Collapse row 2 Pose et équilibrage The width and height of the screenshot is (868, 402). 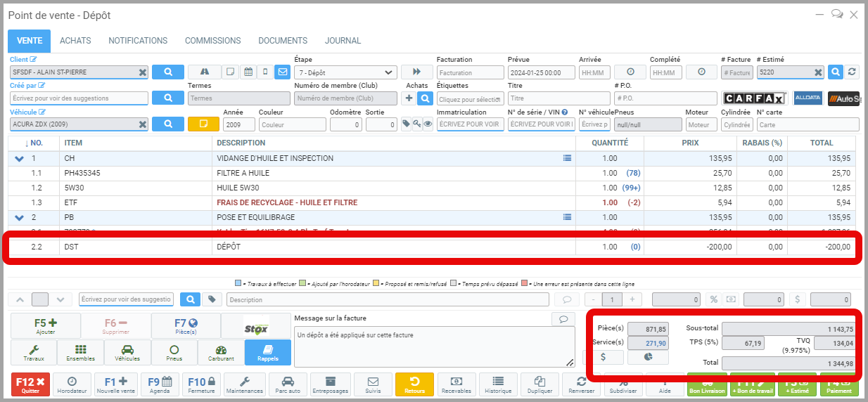(x=19, y=218)
